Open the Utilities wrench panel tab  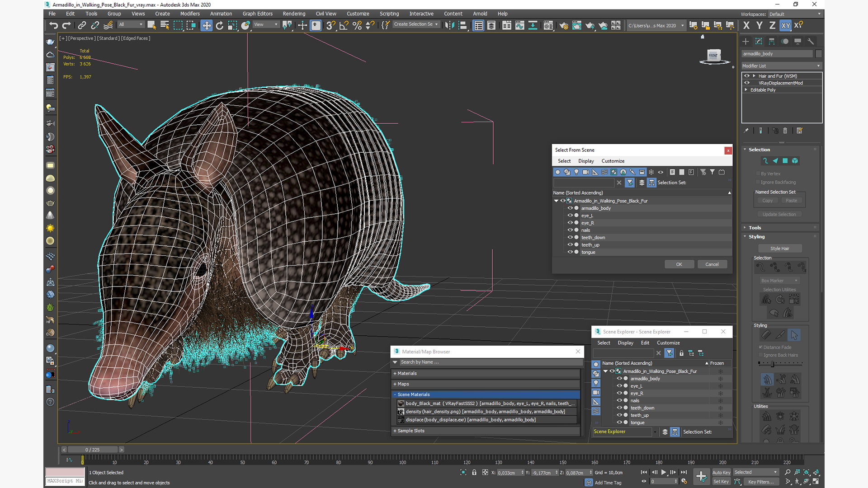811,42
